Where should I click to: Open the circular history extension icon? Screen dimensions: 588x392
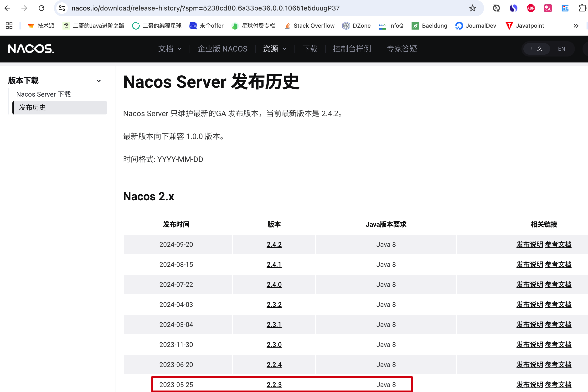[496, 8]
